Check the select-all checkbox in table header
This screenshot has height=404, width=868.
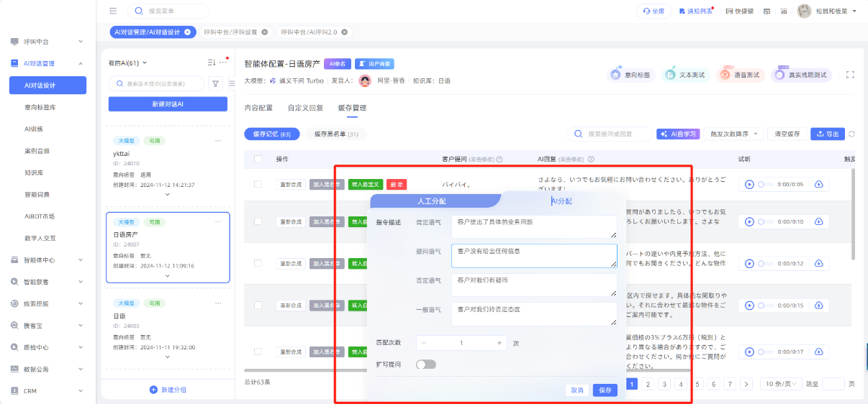pos(258,159)
